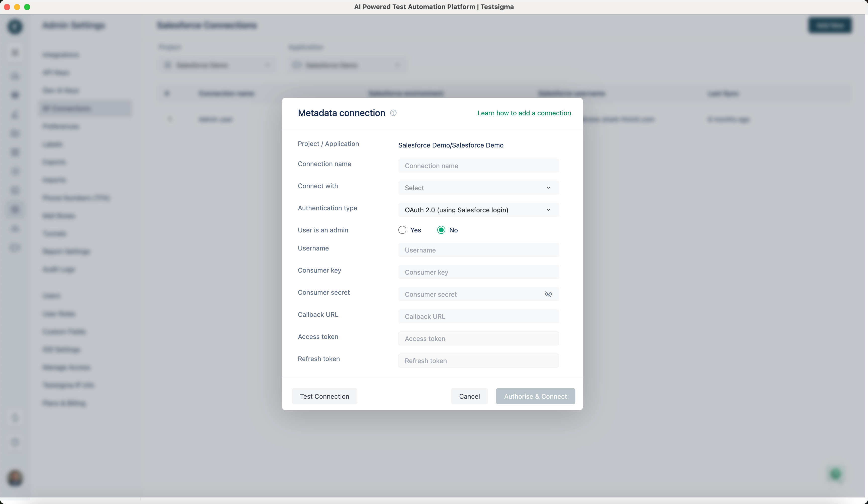Select the highlighted IP Connections sidebar icon
The height and width of the screenshot is (504, 868).
(x=15, y=210)
